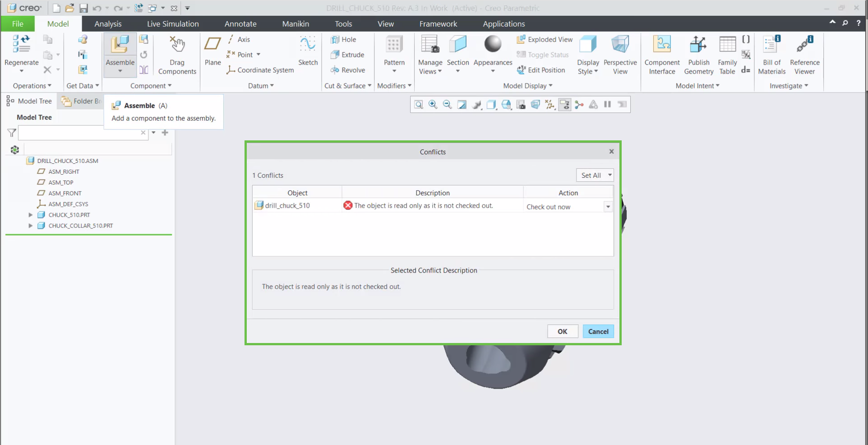Click Refit in the graphics toolbar
868x445 pixels.
click(419, 105)
